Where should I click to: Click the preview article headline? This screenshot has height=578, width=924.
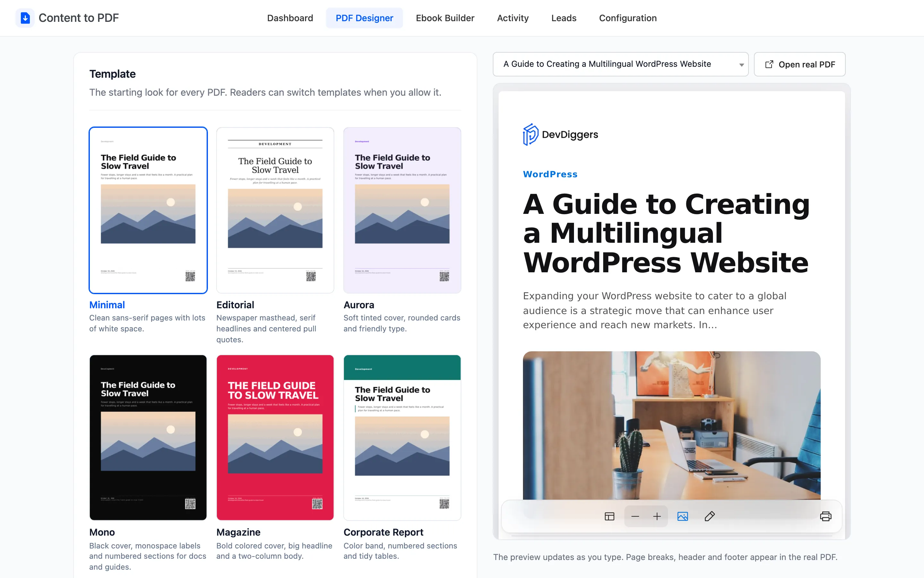click(x=666, y=233)
